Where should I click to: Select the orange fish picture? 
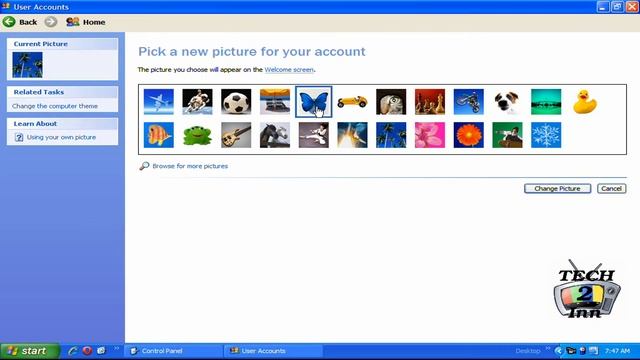click(x=159, y=135)
